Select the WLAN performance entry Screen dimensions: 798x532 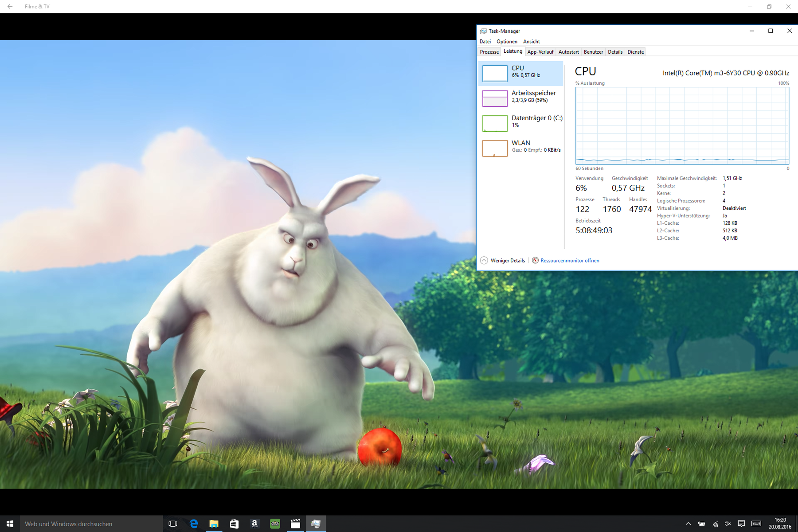(x=520, y=148)
